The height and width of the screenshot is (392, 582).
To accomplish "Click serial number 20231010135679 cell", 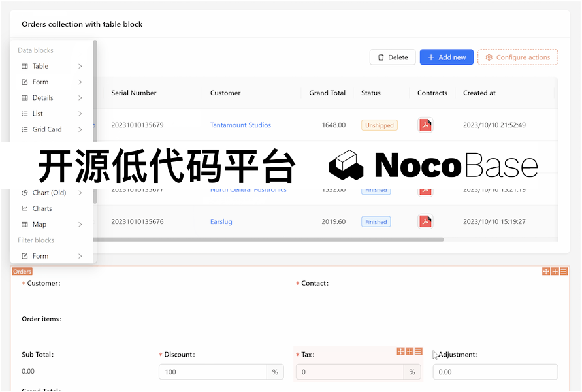I will (137, 125).
